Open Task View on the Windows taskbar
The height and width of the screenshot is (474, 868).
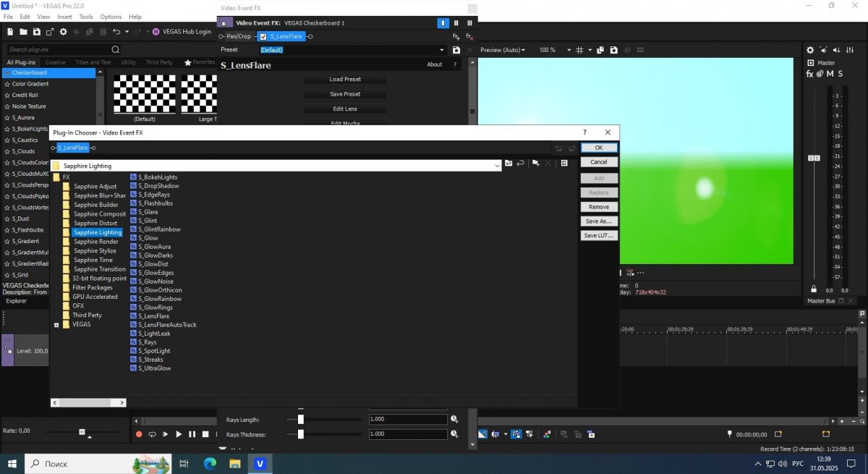pos(184,463)
